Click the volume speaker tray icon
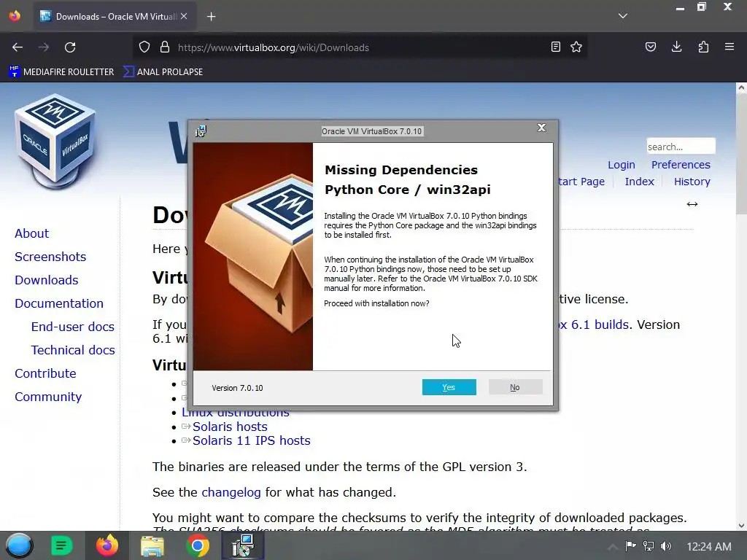Image resolution: width=747 pixels, height=560 pixels. click(666, 546)
